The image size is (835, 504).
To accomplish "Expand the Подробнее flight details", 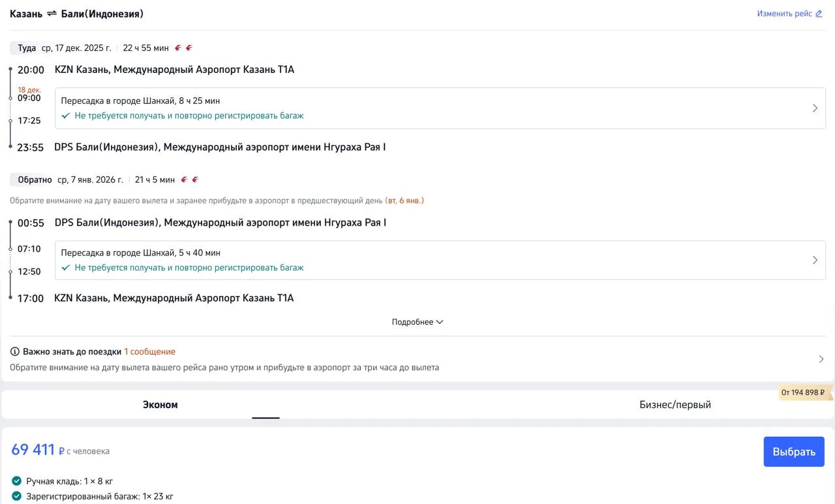I will (417, 322).
